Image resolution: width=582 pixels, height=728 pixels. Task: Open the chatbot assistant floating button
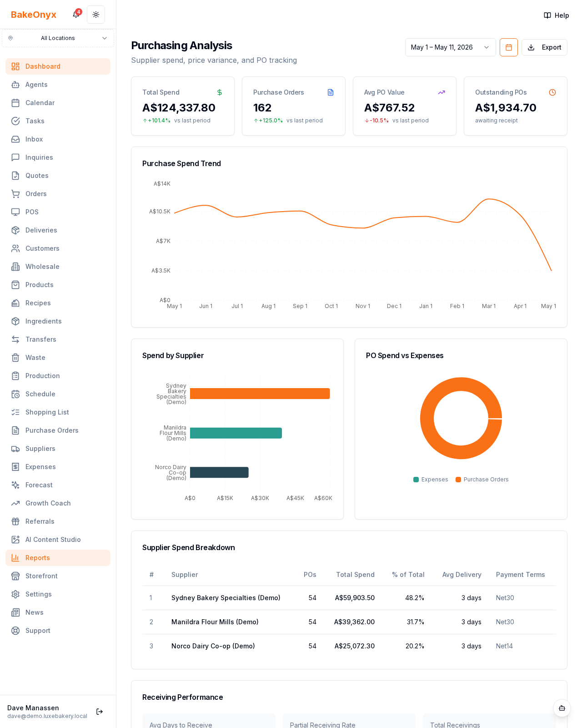[562, 708]
